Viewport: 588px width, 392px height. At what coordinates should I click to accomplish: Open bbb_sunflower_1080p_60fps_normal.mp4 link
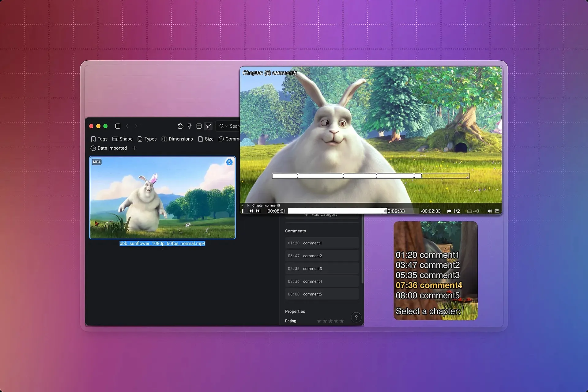162,243
